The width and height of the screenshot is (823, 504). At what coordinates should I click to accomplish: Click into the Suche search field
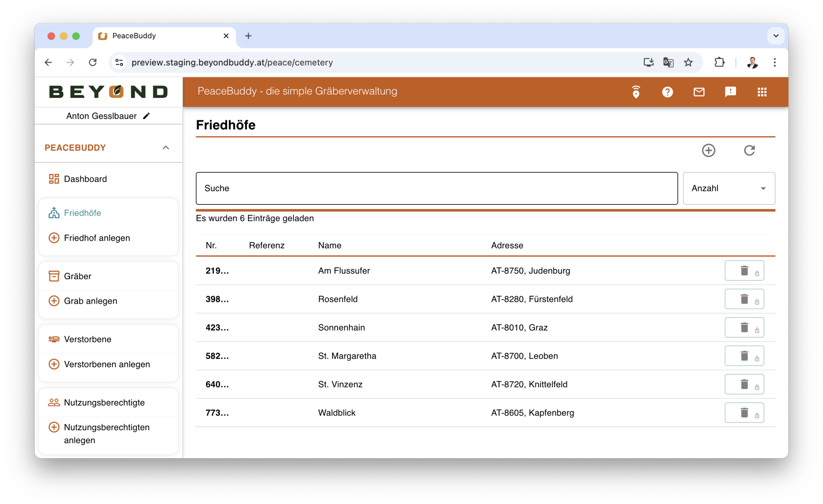[x=436, y=188]
